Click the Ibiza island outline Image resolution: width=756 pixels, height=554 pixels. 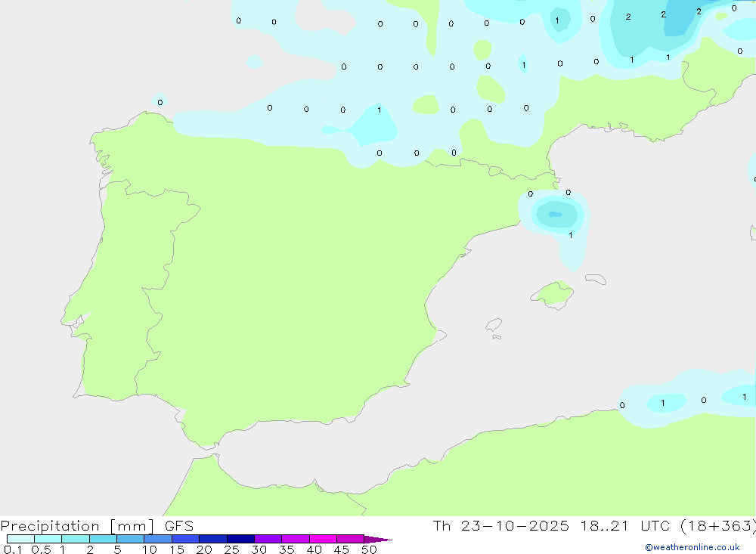coord(494,324)
